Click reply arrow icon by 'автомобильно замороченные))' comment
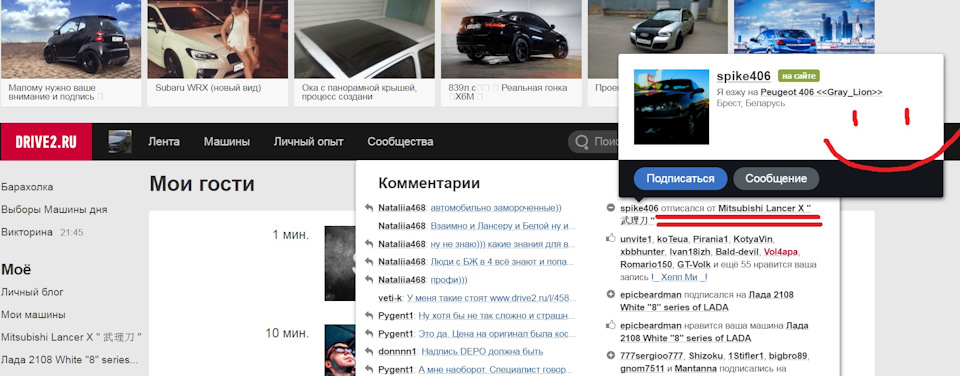Image resolution: width=960 pixels, height=376 pixels. click(x=369, y=208)
